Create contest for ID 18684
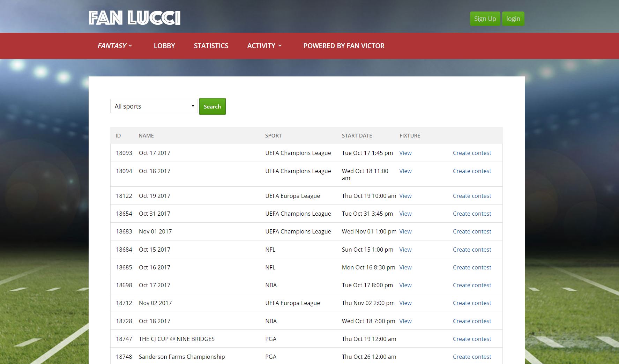 (472, 250)
